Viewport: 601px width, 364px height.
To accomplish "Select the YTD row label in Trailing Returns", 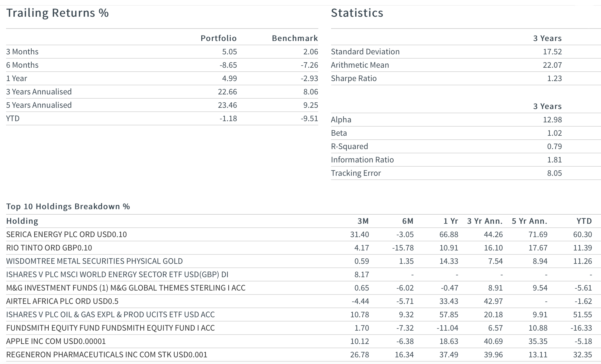I will click(13, 118).
